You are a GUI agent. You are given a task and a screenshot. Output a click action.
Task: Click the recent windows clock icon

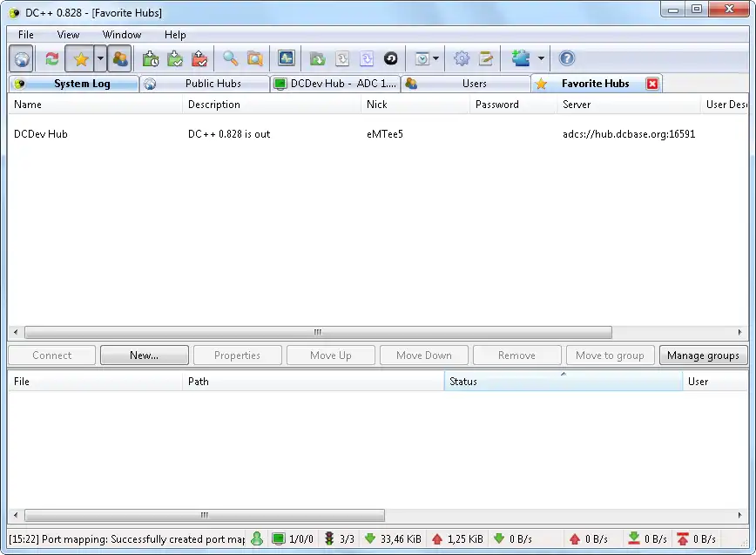click(422, 59)
